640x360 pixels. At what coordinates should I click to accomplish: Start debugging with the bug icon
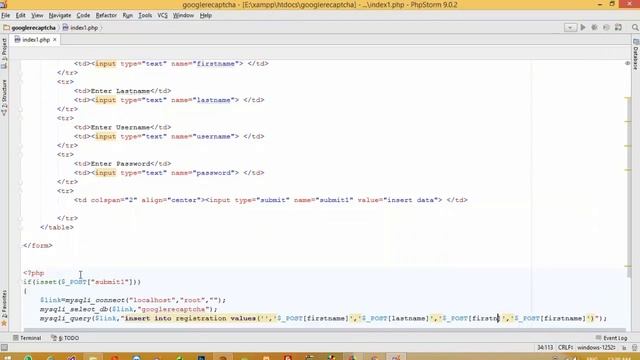click(x=595, y=27)
